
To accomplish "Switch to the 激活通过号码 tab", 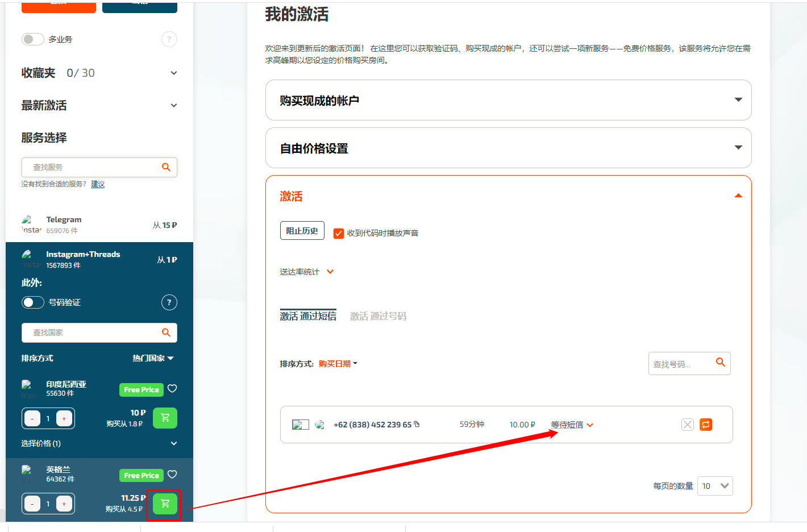I will coord(378,316).
